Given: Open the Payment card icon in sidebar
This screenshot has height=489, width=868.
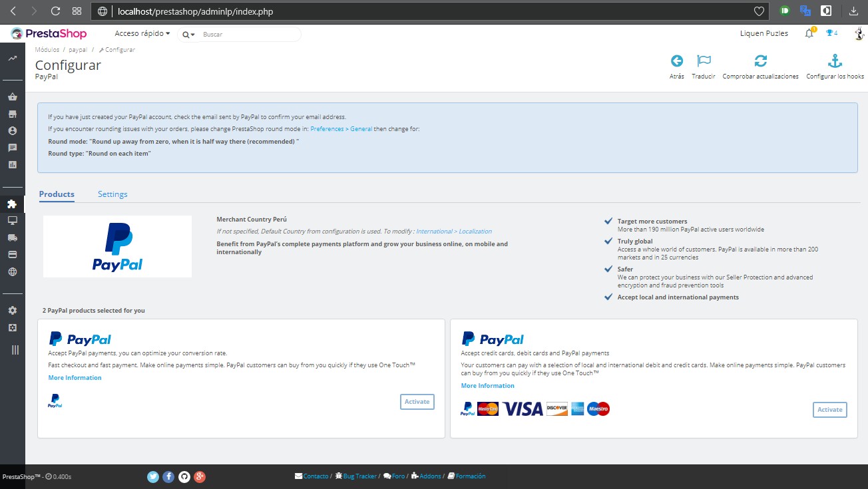Looking at the screenshot, I should coord(13,254).
